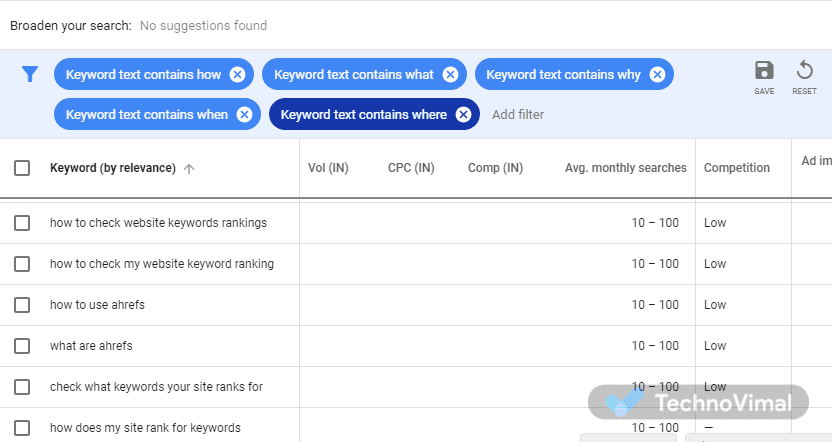The width and height of the screenshot is (832, 442).
Task: Check 'how does my site rank for keywords'
Action: click(22, 428)
